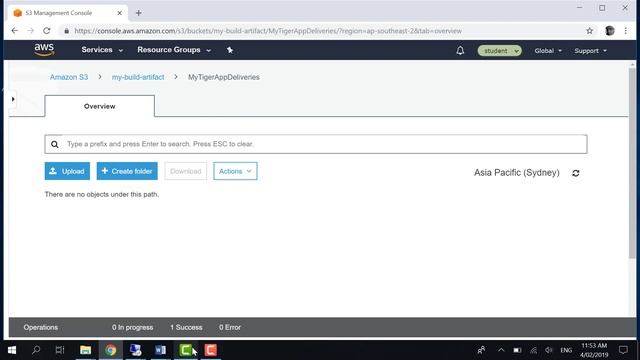Screen dimensions: 640x360
Task: Select the Overview tab
Action: (100, 106)
